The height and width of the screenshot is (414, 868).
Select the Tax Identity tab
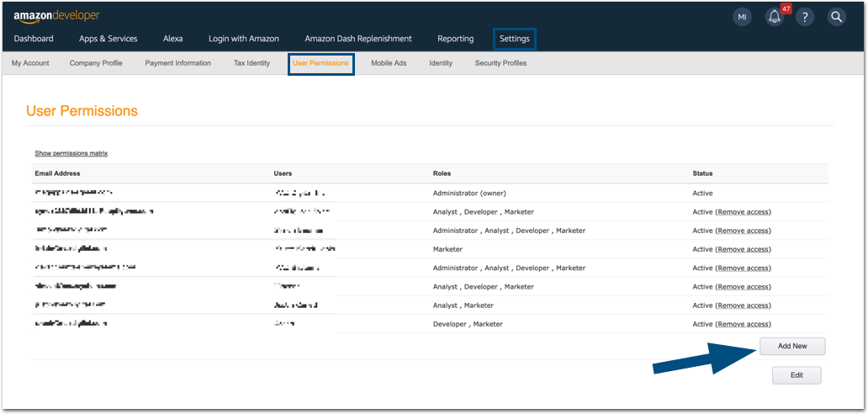[251, 63]
